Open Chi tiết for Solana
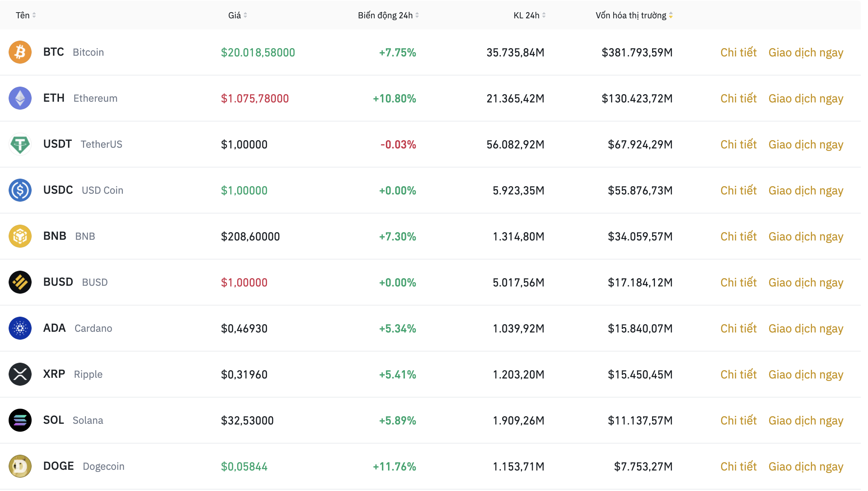Image resolution: width=868 pixels, height=491 pixels. coord(738,421)
